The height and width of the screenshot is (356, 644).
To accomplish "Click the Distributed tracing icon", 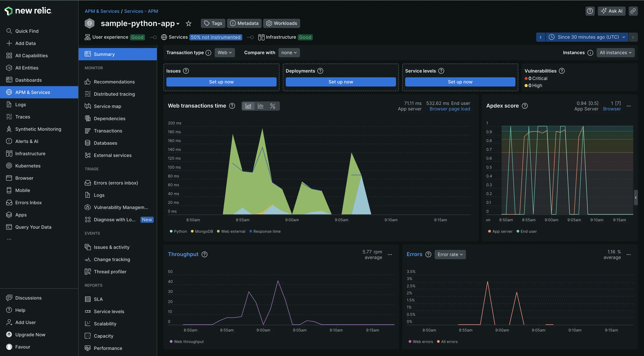I will click(x=87, y=94).
